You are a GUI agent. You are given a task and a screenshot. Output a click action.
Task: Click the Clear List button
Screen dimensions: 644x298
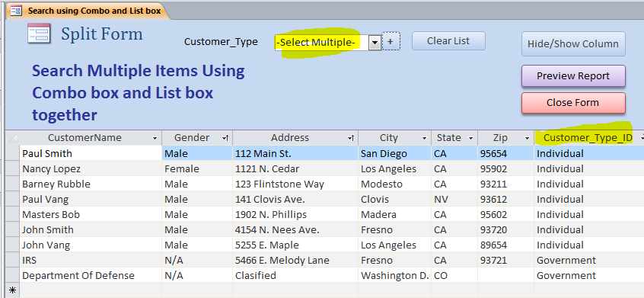point(448,41)
